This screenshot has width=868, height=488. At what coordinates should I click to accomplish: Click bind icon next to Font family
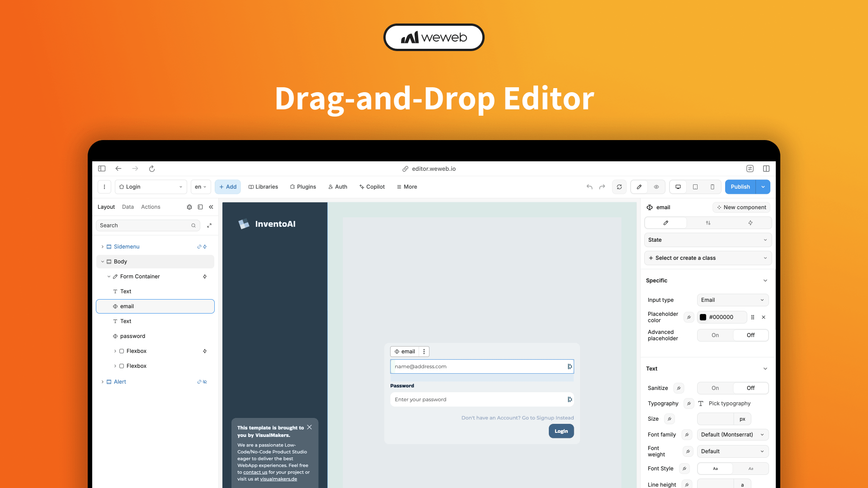click(x=687, y=435)
